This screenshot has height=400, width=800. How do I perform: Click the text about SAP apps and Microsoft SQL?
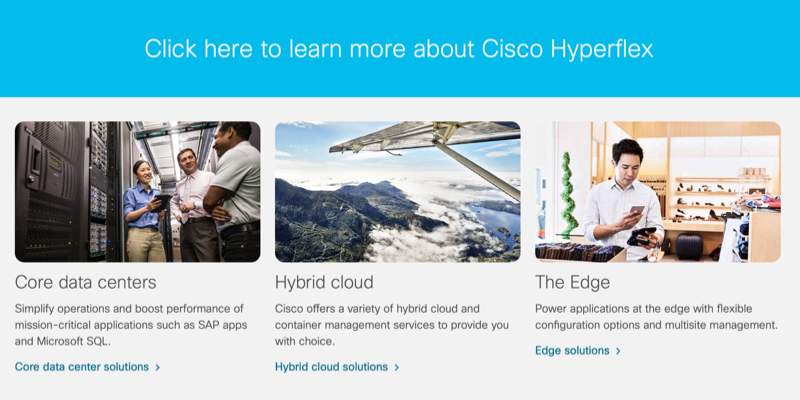coord(131,325)
